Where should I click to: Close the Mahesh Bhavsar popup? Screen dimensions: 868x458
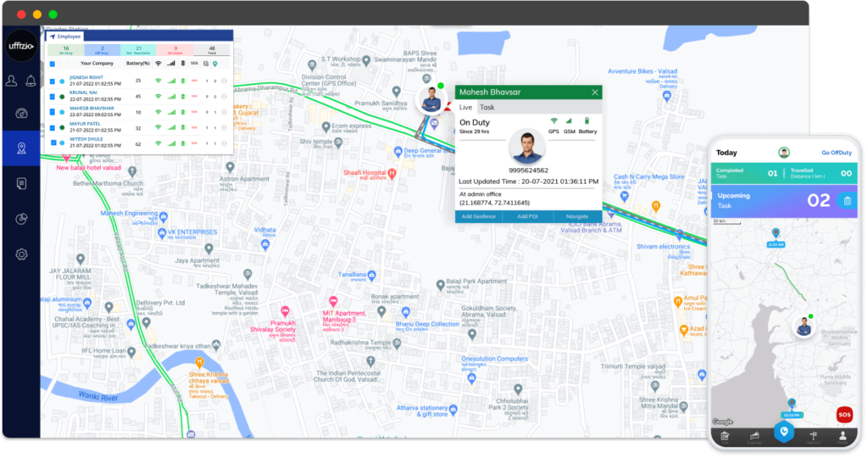tap(594, 92)
